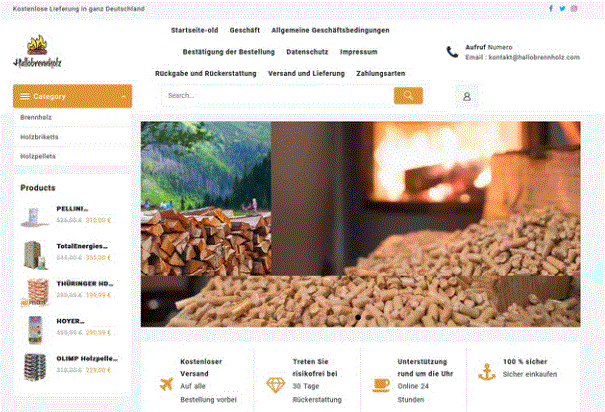Select the first slider dot indicator
This screenshot has height=412, width=605.
pyautogui.click(x=358, y=317)
